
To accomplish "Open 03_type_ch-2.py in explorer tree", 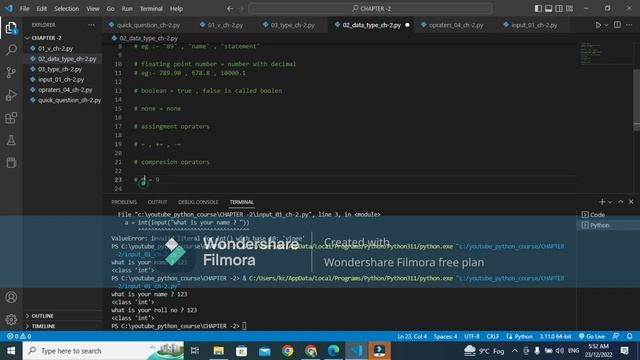I will [60, 69].
